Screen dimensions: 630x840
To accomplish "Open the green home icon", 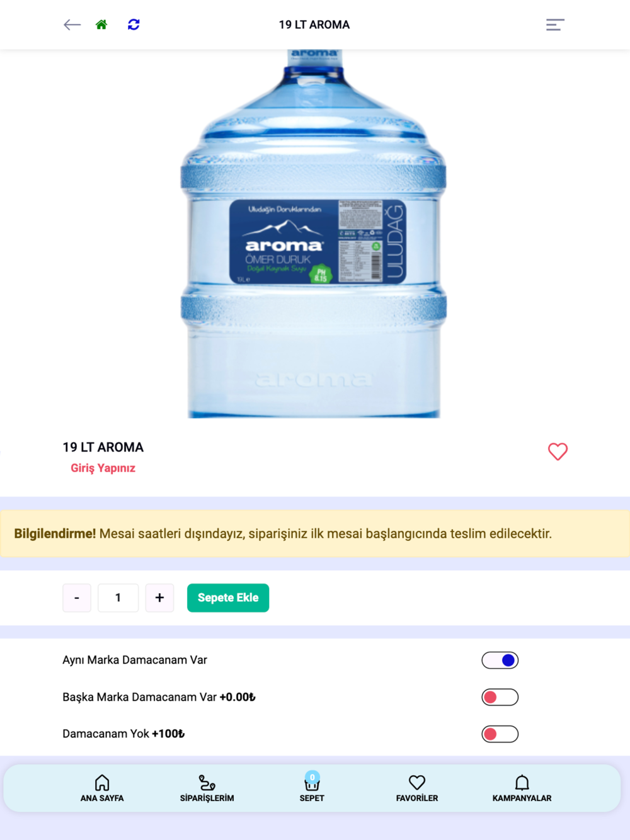I will coord(101,25).
